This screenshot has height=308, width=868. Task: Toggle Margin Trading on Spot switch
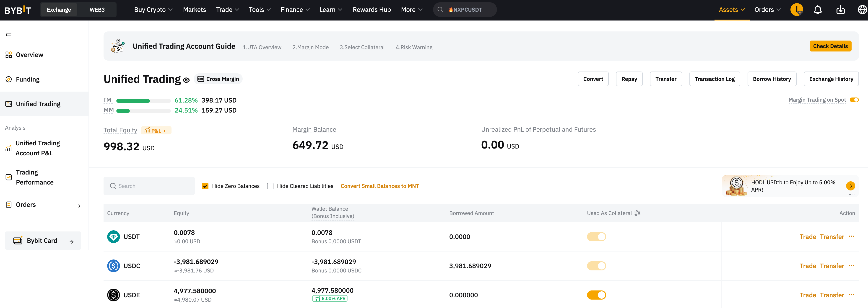pos(854,100)
